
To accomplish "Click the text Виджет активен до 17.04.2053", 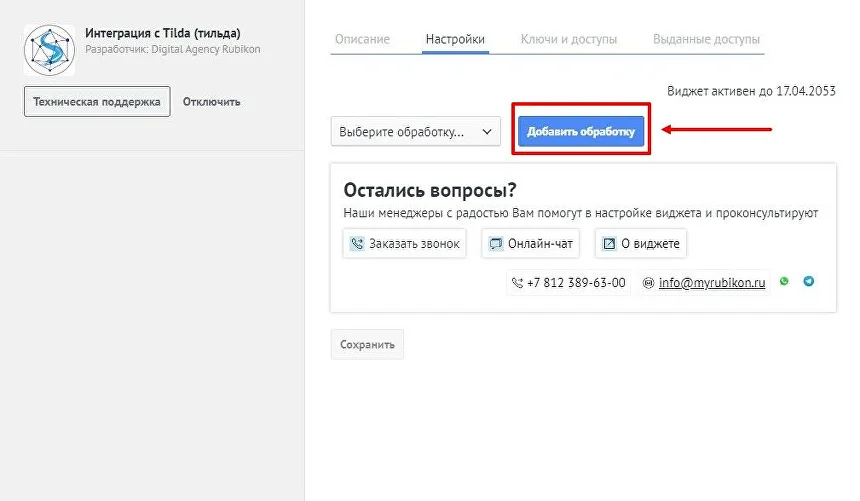I will point(751,91).
